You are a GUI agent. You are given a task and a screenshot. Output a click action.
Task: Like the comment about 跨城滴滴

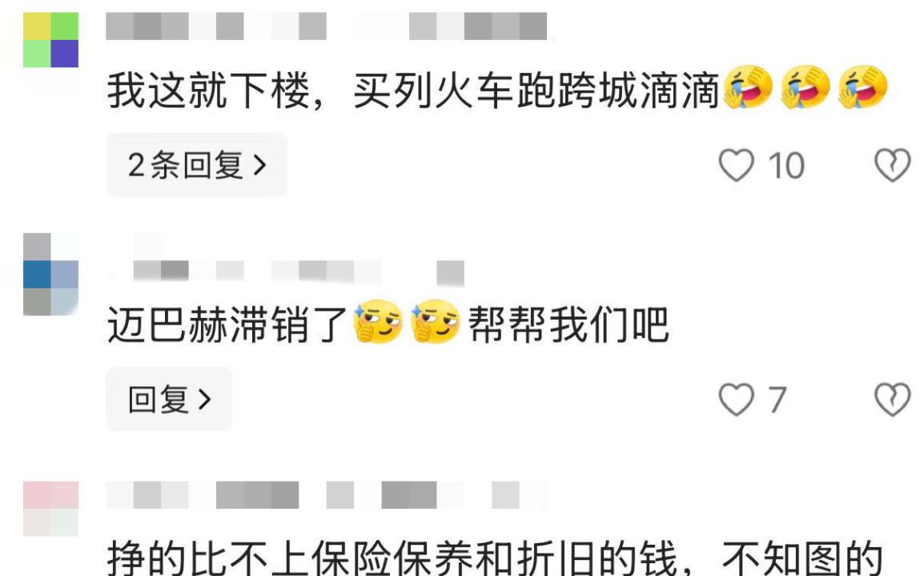coord(736,165)
